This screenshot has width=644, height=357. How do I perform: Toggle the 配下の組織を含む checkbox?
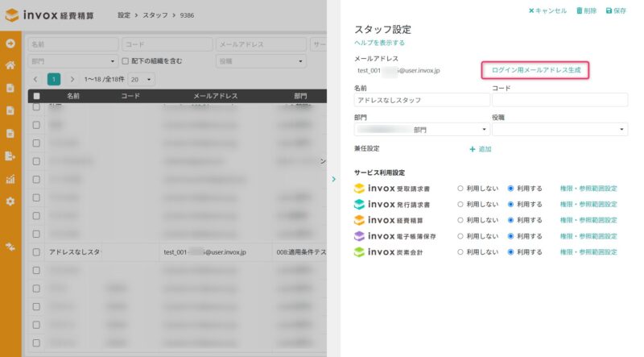(x=126, y=61)
